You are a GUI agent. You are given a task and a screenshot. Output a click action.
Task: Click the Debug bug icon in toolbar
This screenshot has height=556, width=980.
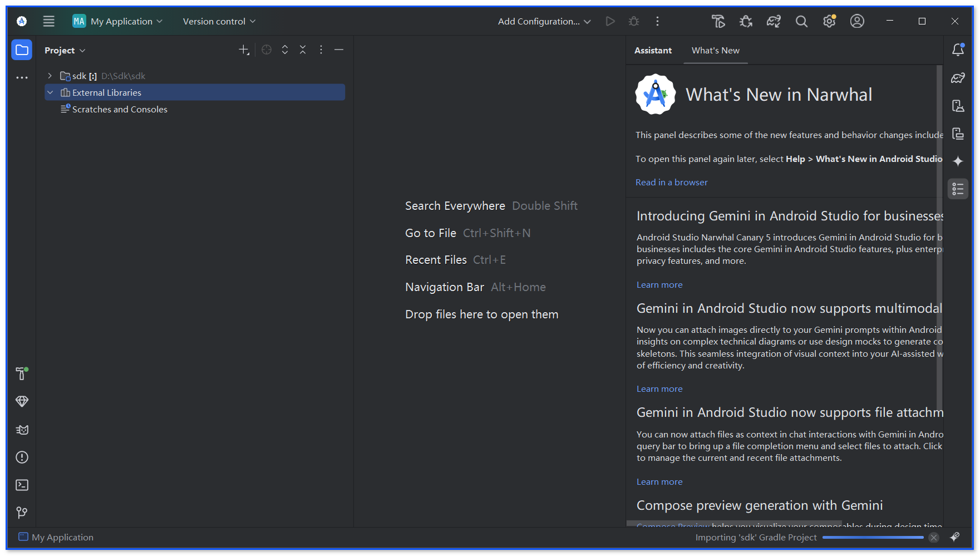(634, 21)
